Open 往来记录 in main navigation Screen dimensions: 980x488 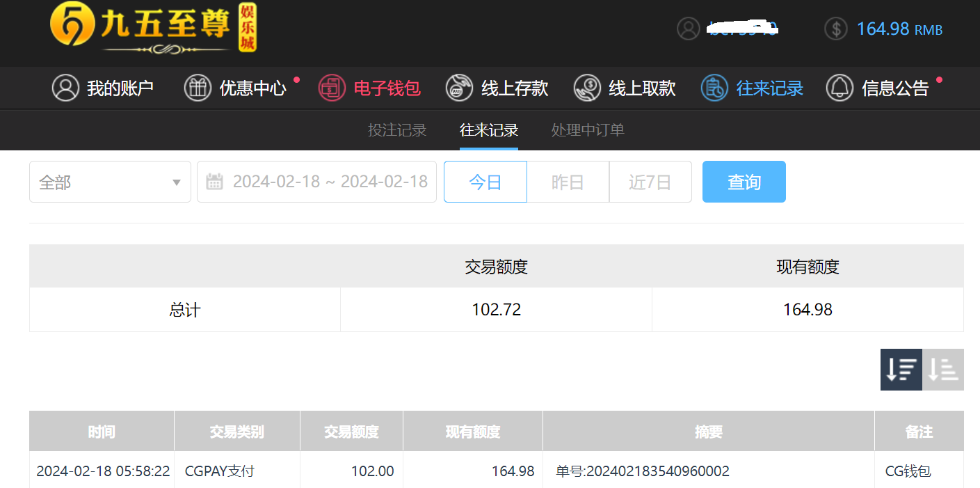pyautogui.click(x=752, y=88)
